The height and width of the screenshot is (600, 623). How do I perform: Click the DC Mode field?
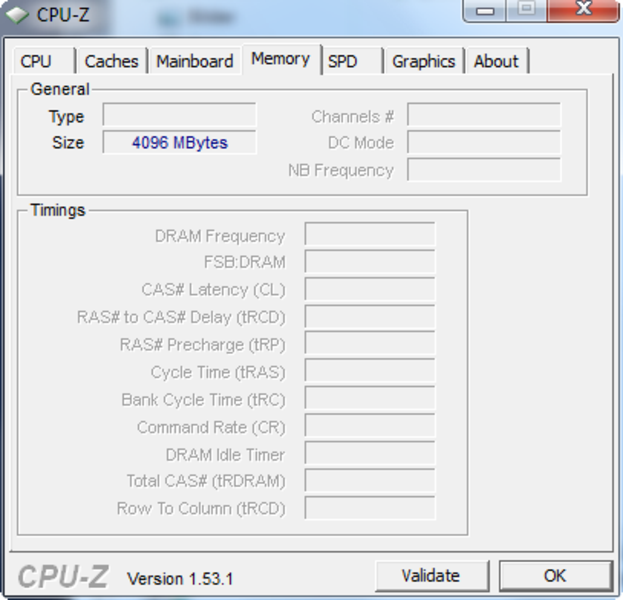(484, 142)
